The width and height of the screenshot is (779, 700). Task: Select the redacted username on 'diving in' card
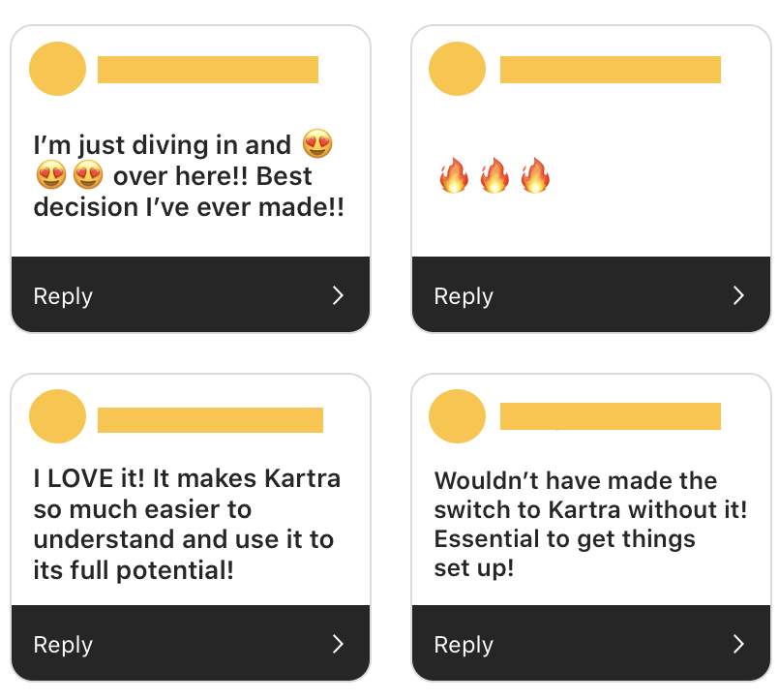pyautogui.click(x=208, y=70)
